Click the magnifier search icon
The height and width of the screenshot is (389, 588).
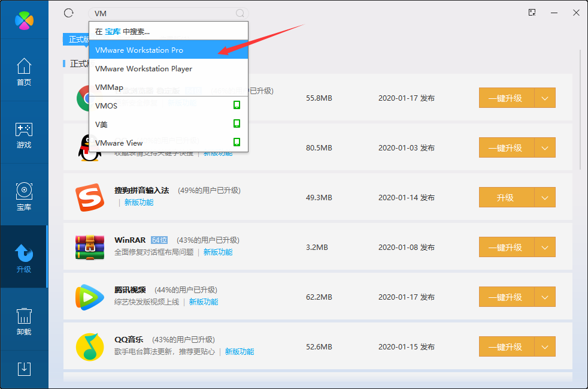(240, 14)
